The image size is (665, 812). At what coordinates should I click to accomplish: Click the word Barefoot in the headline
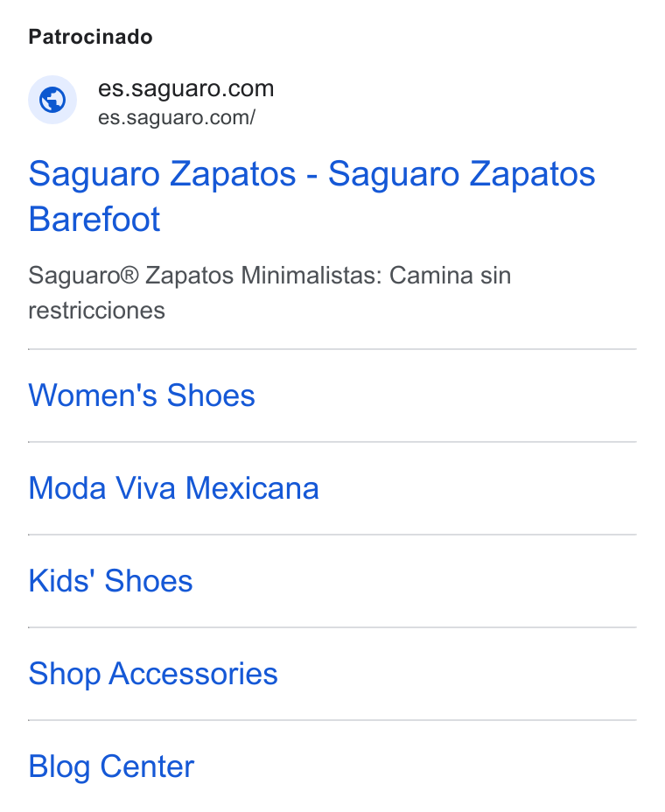tap(94, 219)
